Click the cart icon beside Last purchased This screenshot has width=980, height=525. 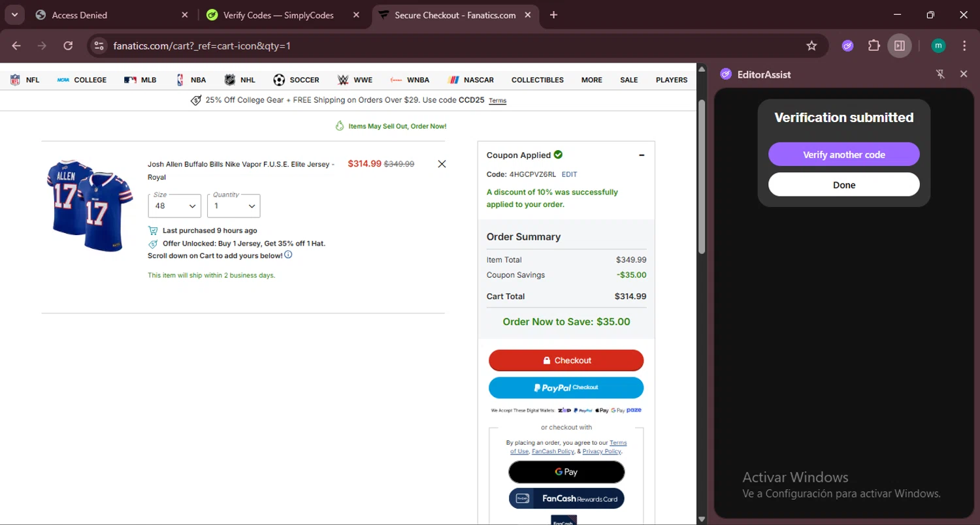point(153,231)
